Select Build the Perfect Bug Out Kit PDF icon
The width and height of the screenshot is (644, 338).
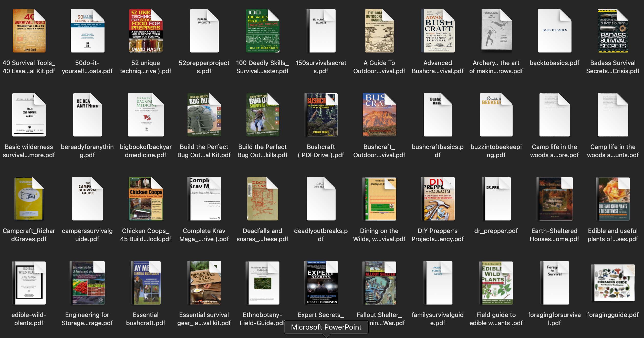click(204, 115)
